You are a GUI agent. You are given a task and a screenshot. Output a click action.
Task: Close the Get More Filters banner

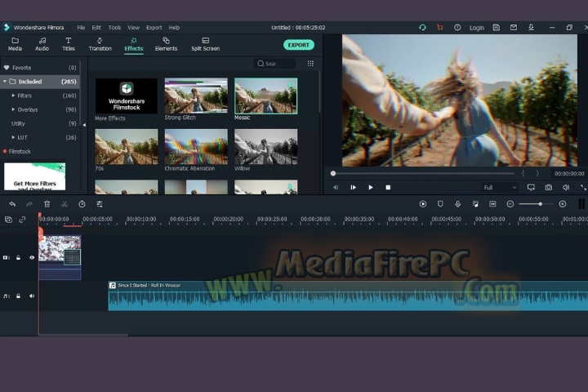tap(60, 167)
